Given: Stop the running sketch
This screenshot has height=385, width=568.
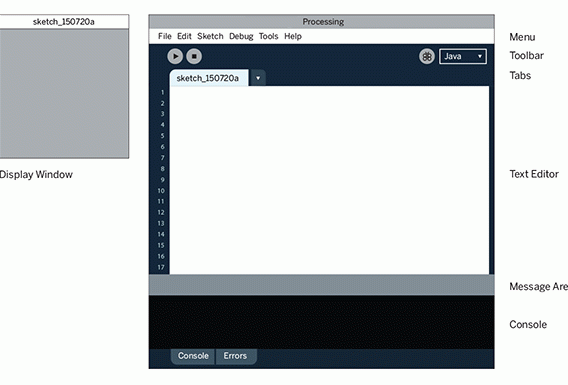Looking at the screenshot, I should pos(194,57).
